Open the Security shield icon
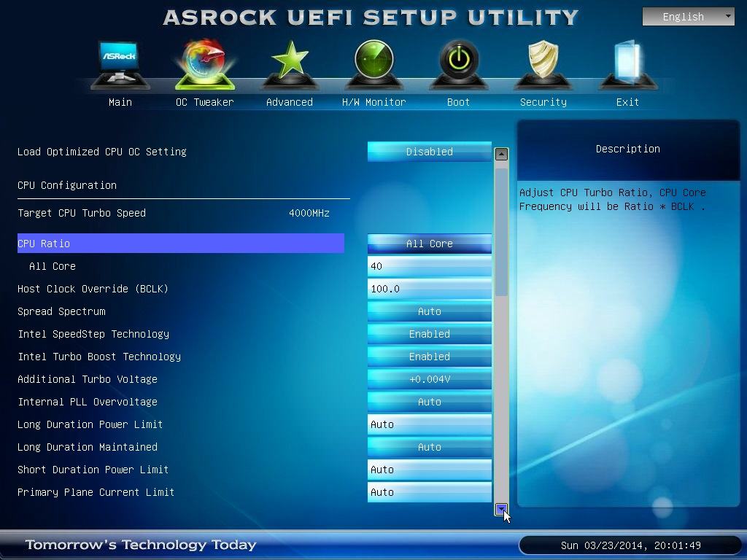The height and width of the screenshot is (560, 747). 543,64
